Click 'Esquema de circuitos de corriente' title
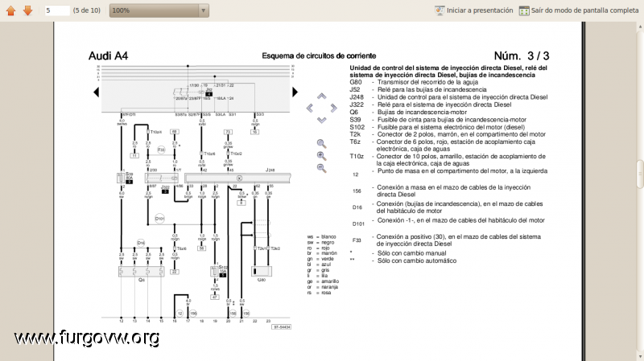The image size is (644, 361). (x=319, y=55)
